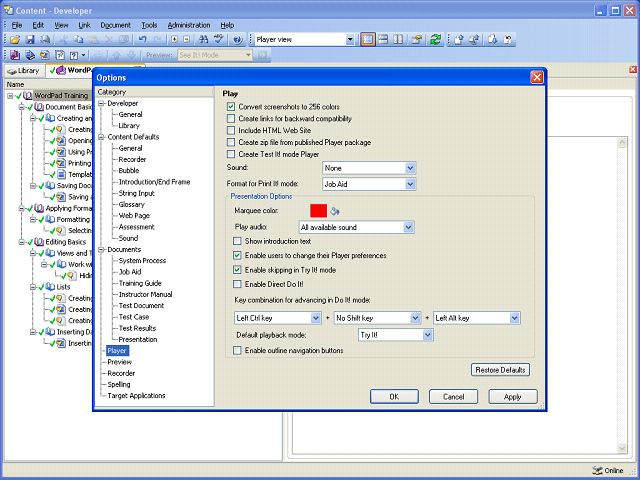
Task: Click the Online status icon in status bar
Action: 597,470
